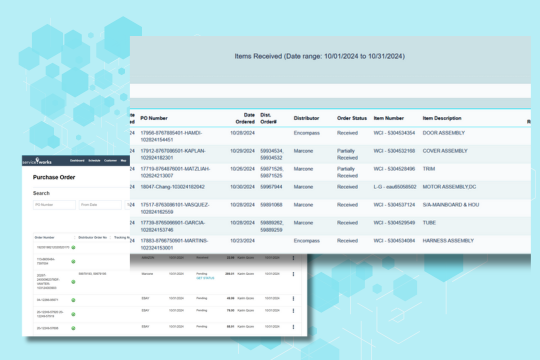Sort the report by Item Description header
Viewport: 540px width, 360px height.
click(x=442, y=118)
